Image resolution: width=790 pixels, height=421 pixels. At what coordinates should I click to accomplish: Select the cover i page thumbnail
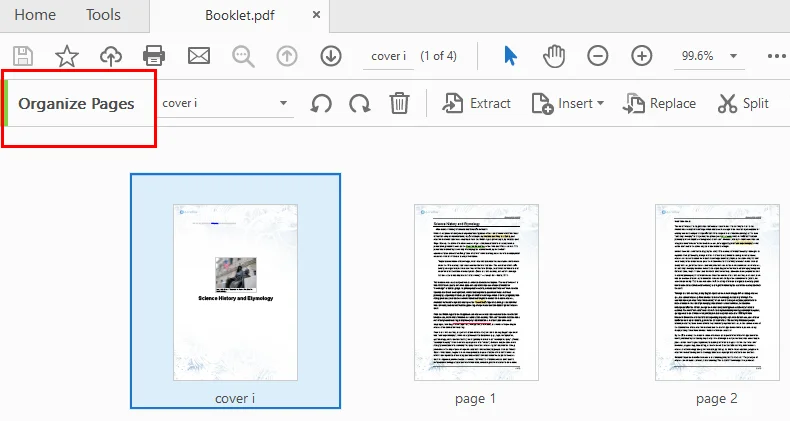click(235, 291)
